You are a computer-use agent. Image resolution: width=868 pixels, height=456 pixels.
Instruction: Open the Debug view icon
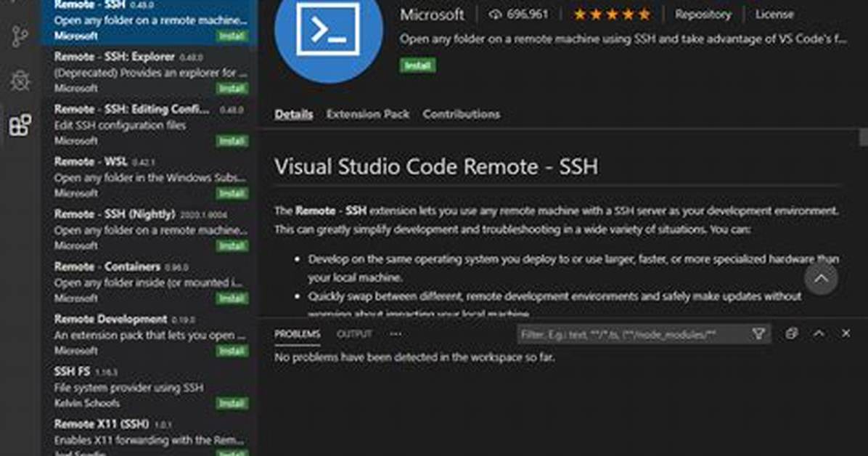click(20, 81)
